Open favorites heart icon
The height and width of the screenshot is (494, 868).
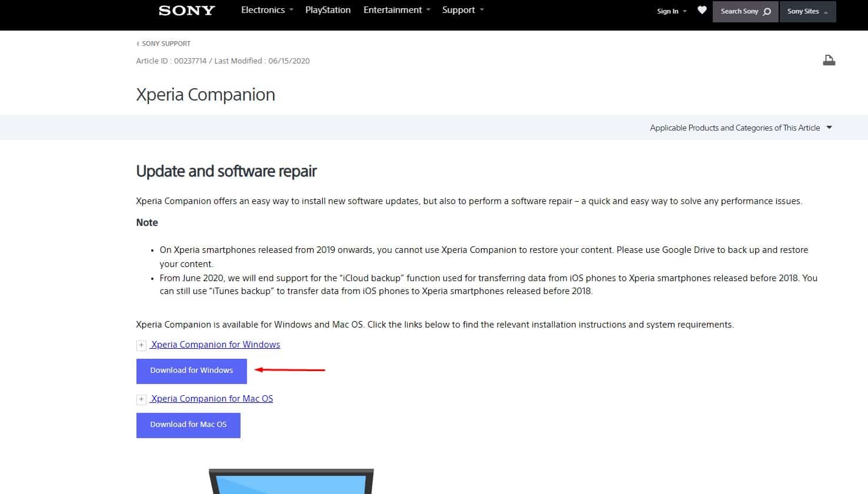[702, 10]
